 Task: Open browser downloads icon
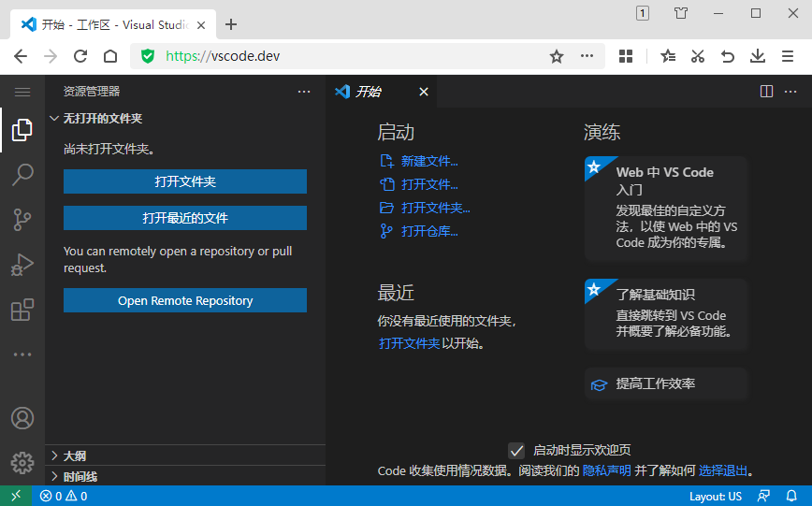(758, 56)
